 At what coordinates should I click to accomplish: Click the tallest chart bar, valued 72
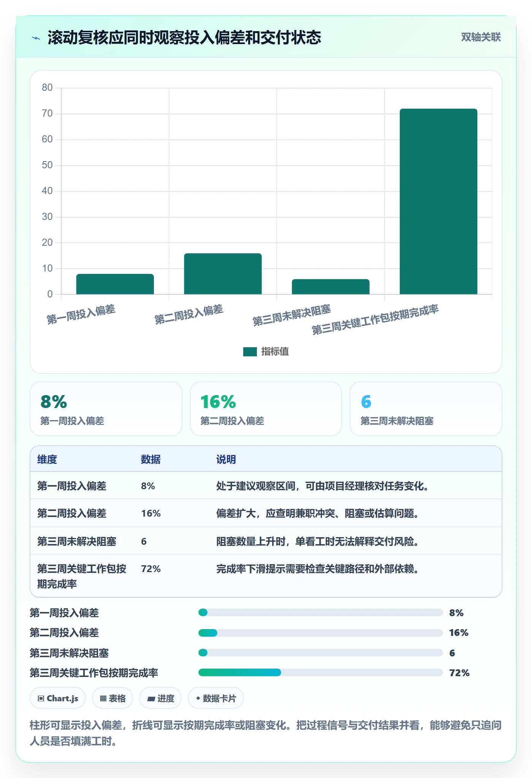pyautogui.click(x=439, y=201)
